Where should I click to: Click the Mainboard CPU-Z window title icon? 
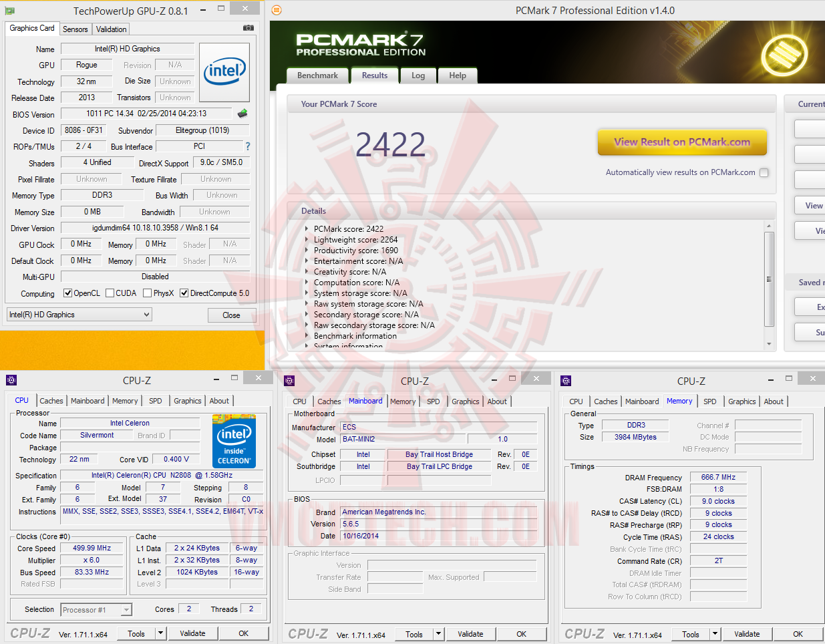[289, 381]
